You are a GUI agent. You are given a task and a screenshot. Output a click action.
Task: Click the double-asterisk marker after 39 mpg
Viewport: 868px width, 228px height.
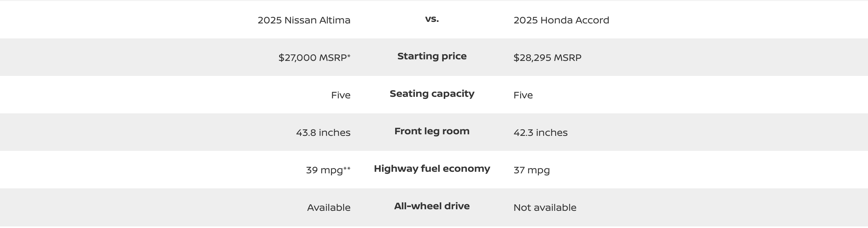tap(347, 168)
